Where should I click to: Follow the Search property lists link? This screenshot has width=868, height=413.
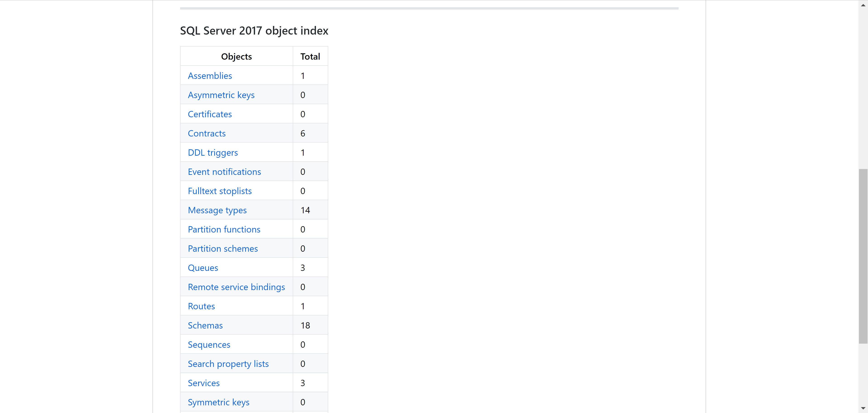coord(228,364)
